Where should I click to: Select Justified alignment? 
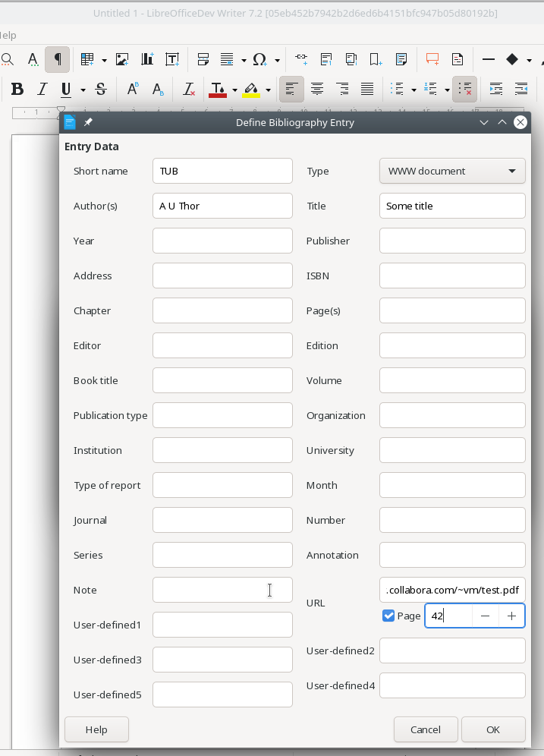pos(367,90)
